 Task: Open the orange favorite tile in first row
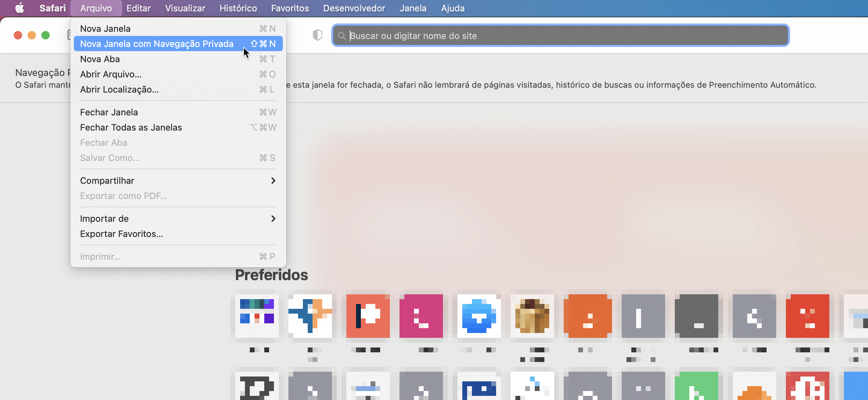[588, 316]
